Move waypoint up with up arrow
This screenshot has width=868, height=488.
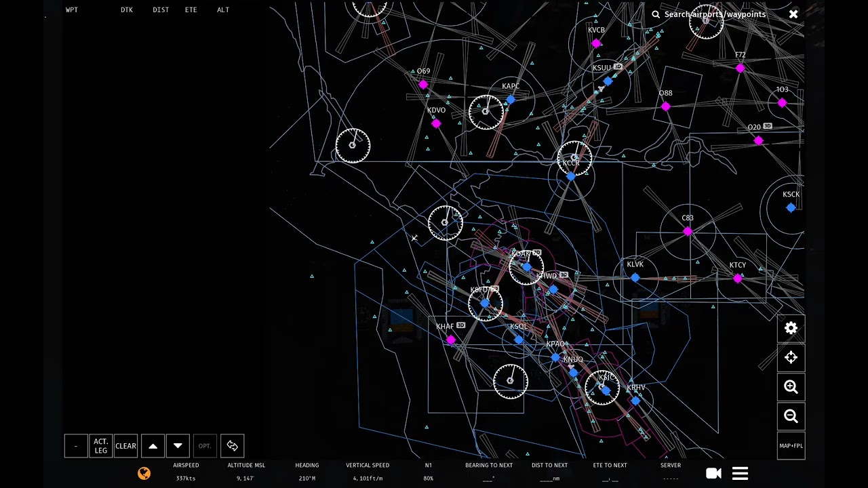tap(153, 446)
